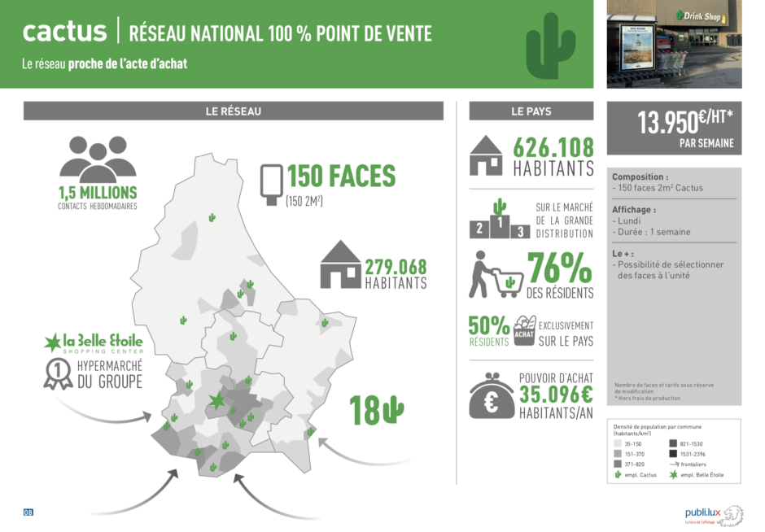The height and width of the screenshot is (532, 765).
Task: Click the northernmost cactus marker on the map
Action: (212, 217)
